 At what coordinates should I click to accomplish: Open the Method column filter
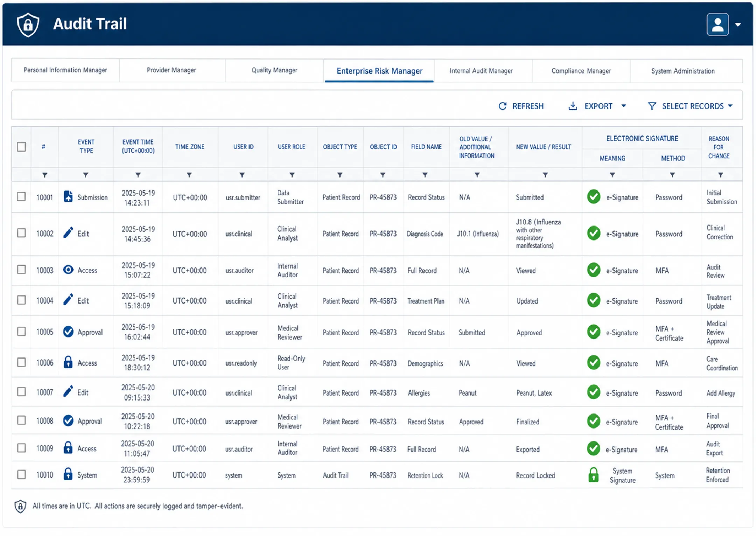point(672,175)
